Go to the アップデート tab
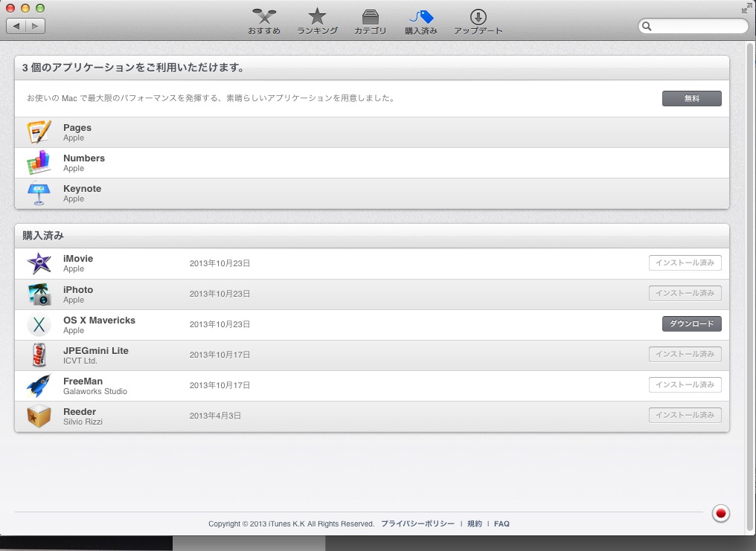756x551 pixels. (478, 22)
